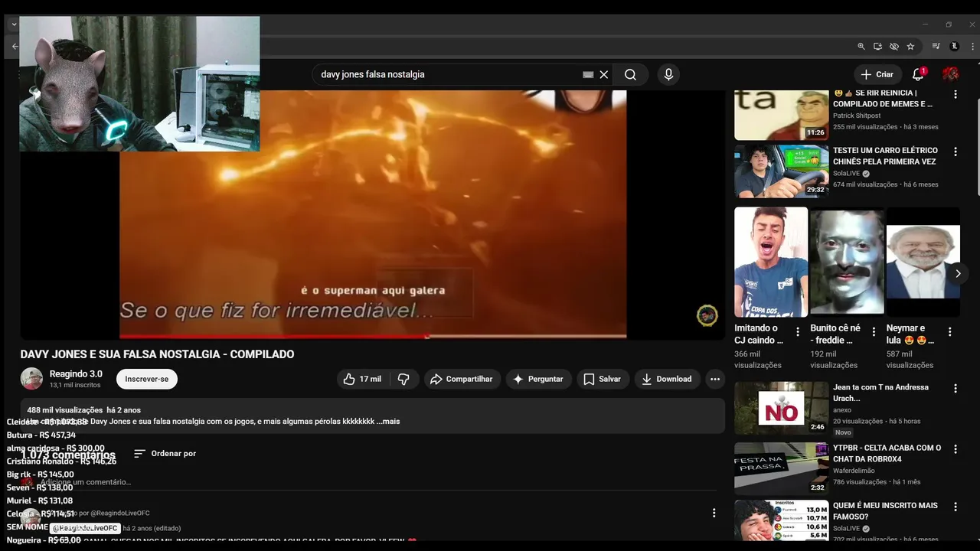980x551 pixels.
Task: Click the crossed-eye icon in the address bar
Action: coord(893,47)
